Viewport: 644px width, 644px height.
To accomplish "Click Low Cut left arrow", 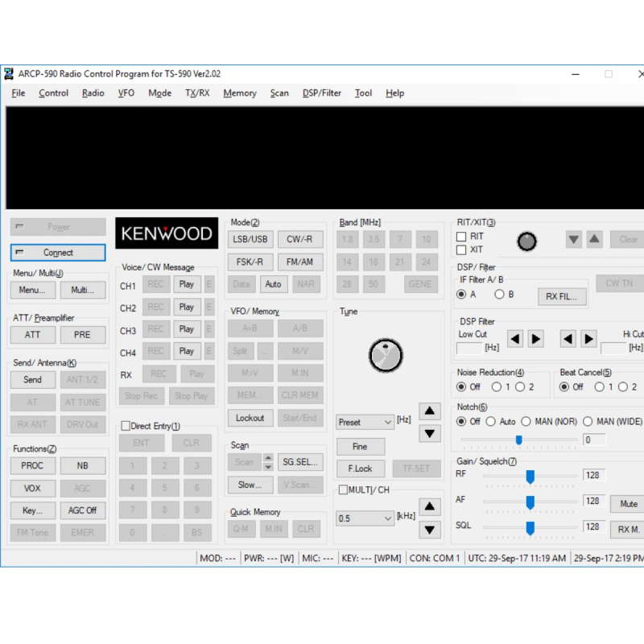I will click(x=514, y=339).
